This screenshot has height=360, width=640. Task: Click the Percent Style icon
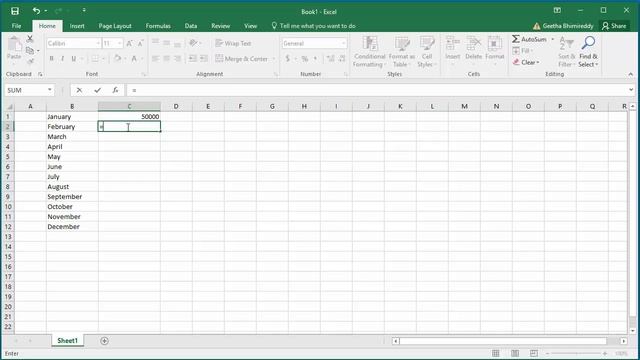click(304, 59)
